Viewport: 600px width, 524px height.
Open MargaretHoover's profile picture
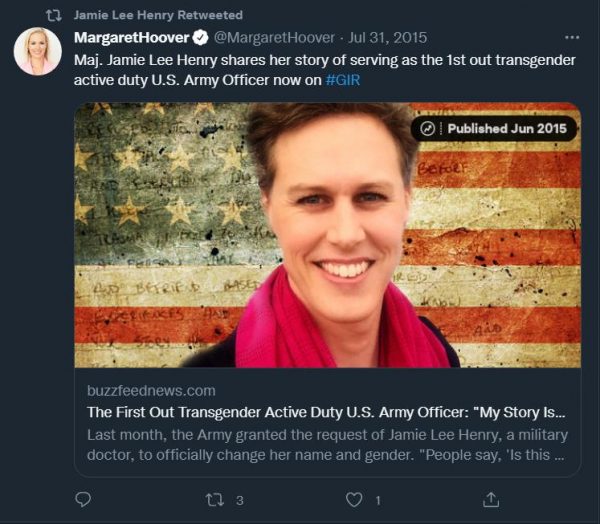point(38,51)
